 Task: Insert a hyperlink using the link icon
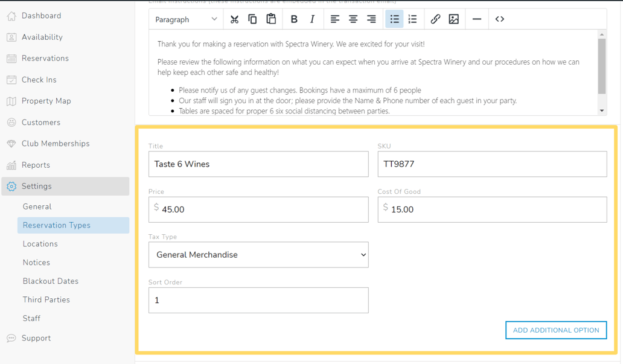click(435, 19)
